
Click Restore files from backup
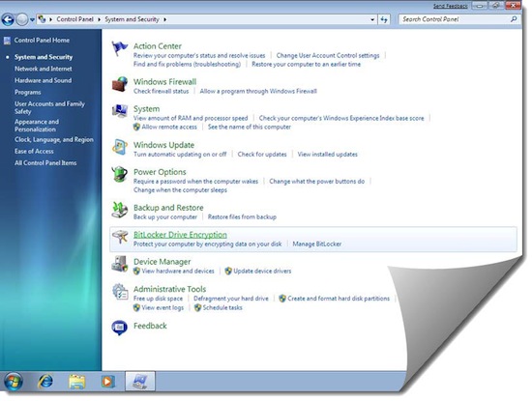click(x=242, y=217)
